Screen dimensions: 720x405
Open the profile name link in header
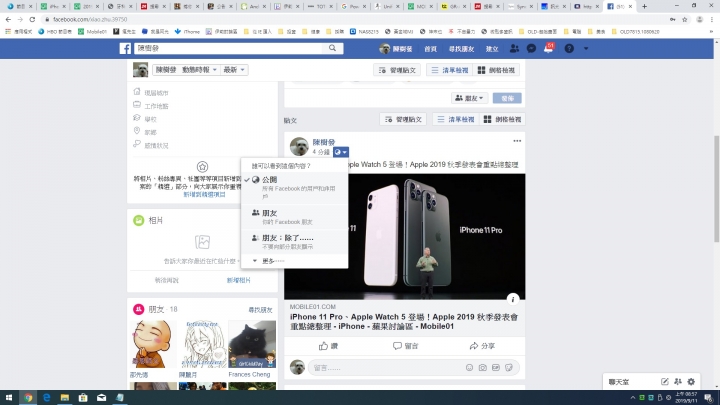[396, 49]
